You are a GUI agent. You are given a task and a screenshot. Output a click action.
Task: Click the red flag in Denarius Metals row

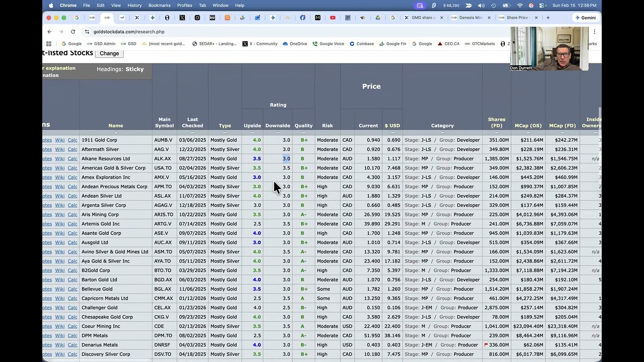pyautogui.click(x=486, y=345)
